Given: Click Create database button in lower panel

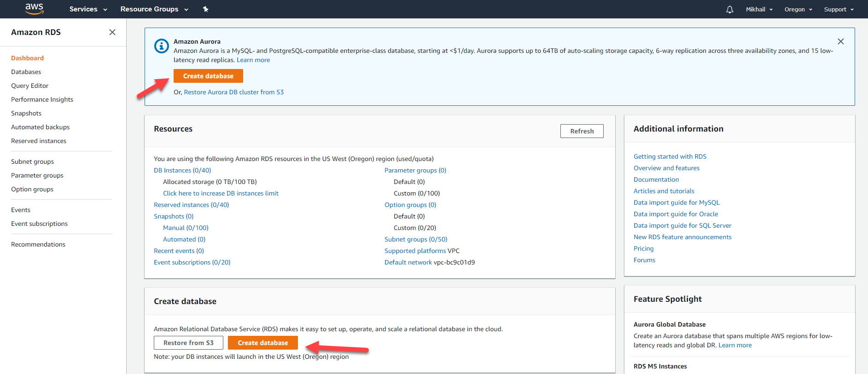Looking at the screenshot, I should tap(263, 343).
